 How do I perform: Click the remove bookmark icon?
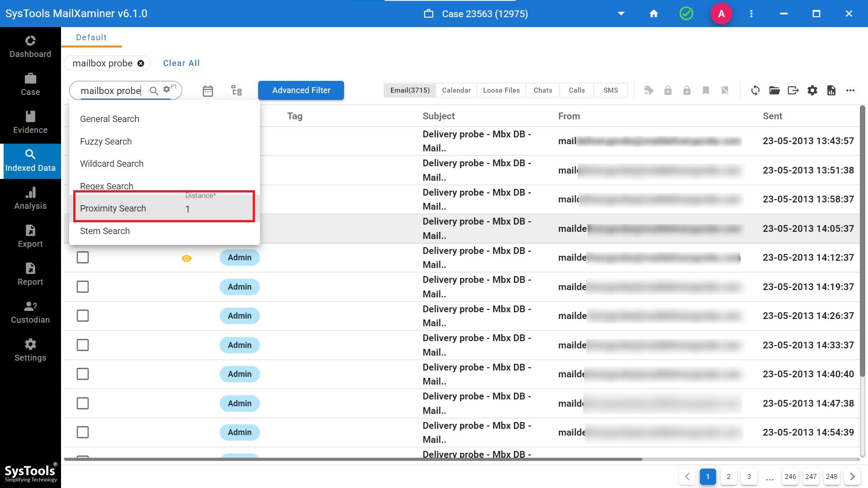[725, 90]
